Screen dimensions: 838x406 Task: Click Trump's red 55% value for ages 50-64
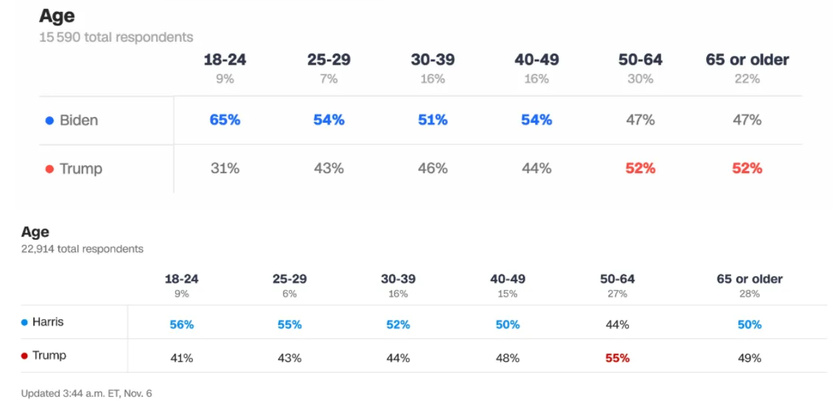[x=617, y=357]
